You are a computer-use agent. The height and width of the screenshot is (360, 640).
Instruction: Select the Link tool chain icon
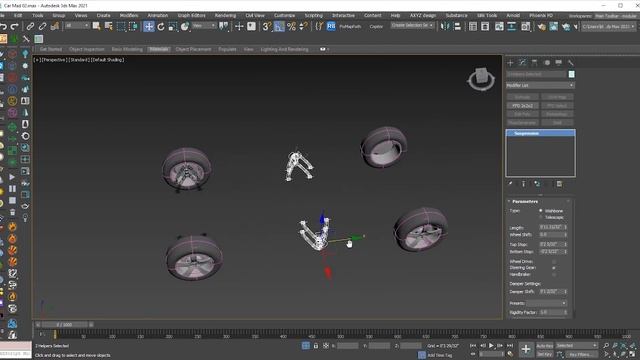(x=30, y=27)
